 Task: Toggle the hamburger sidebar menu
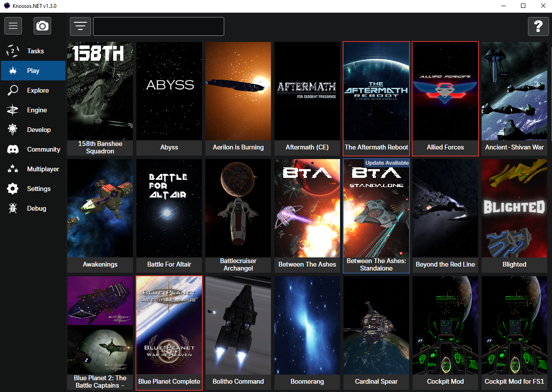coord(13,26)
